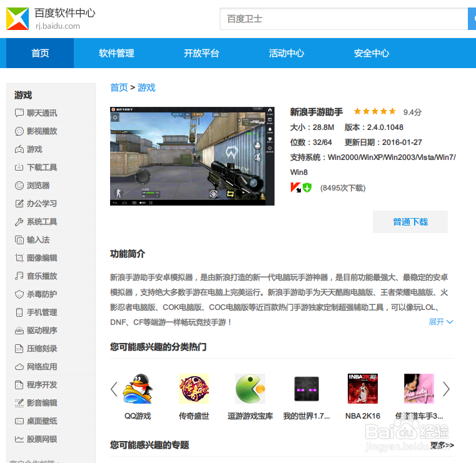
Task: Expand the 功能简介 description with 展开
Action: 441,322
